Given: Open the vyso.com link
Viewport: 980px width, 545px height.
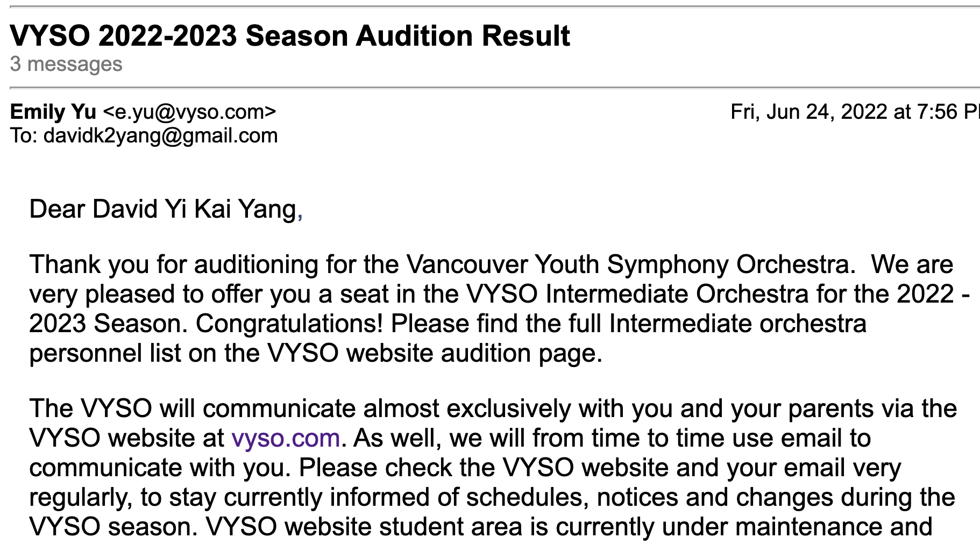Looking at the screenshot, I should pos(286,439).
